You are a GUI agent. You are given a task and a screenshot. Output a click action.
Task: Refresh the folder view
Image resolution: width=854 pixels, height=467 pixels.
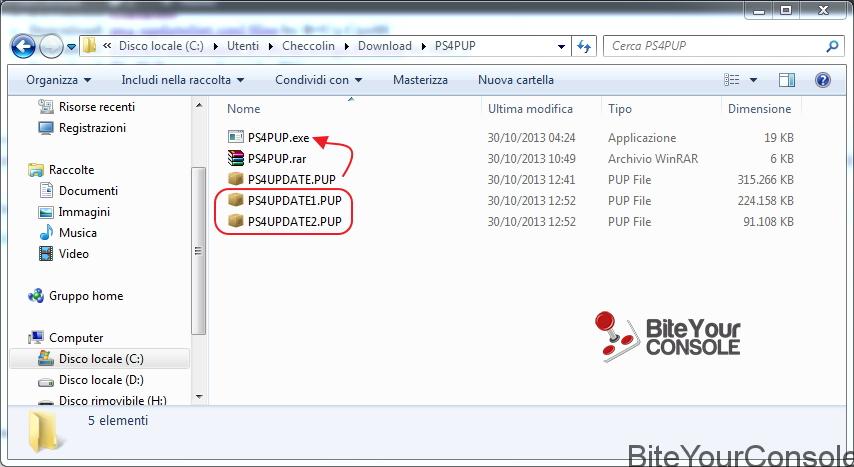(584, 47)
